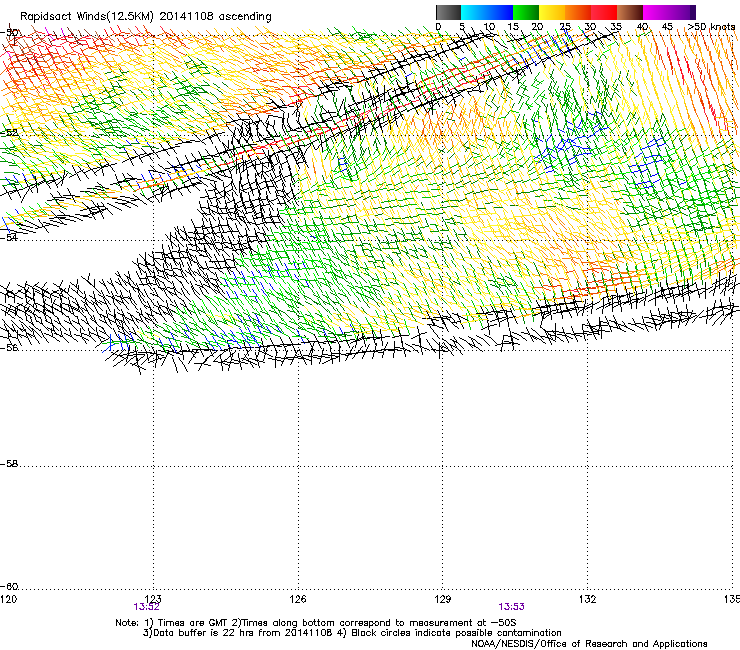The image size is (740, 650).
Task: Click the legend number '25'
Action: [565, 27]
